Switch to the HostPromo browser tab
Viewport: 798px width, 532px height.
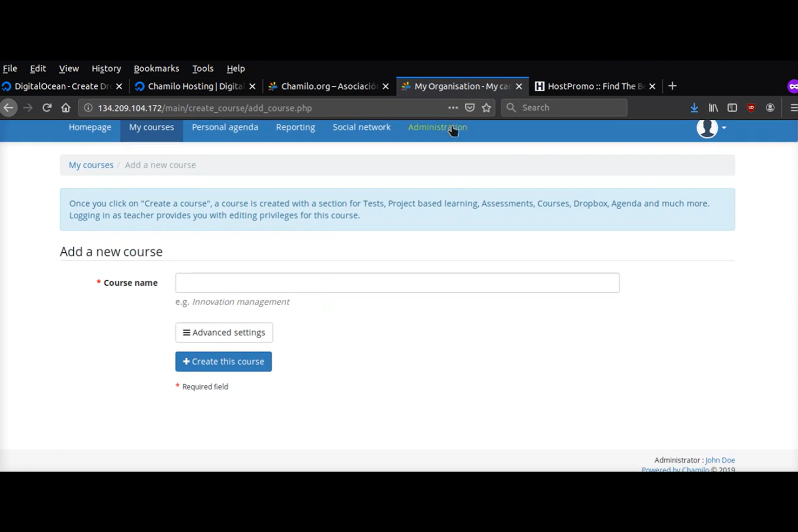[593, 86]
